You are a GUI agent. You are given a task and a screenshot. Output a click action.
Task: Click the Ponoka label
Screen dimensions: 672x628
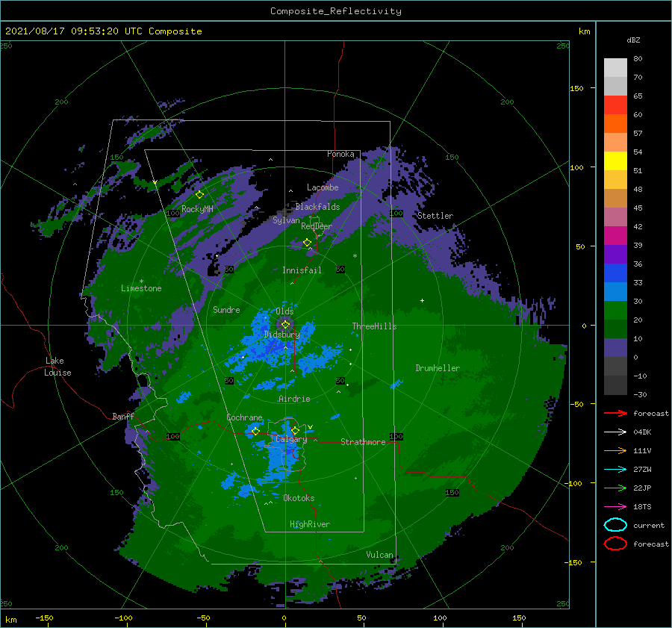[x=340, y=154]
